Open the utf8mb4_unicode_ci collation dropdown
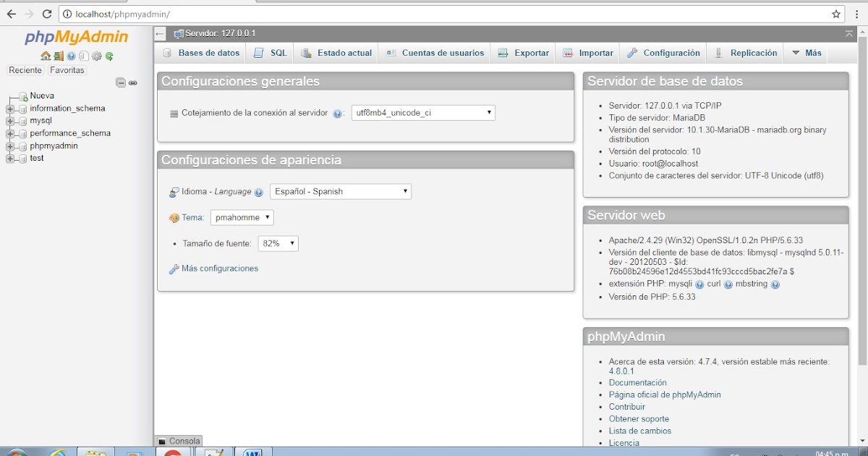 click(x=422, y=112)
